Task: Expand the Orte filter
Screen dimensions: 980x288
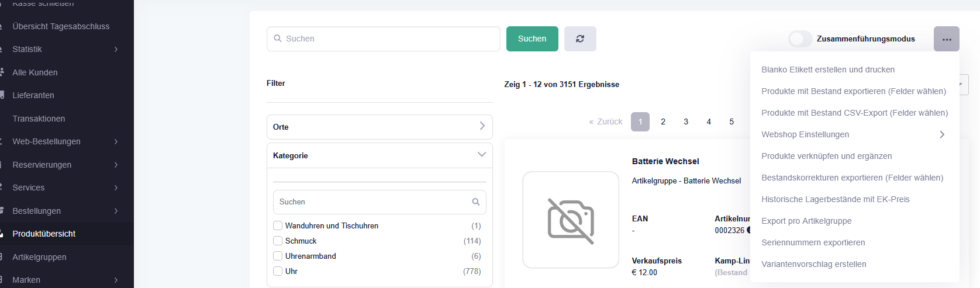Action: (x=481, y=126)
